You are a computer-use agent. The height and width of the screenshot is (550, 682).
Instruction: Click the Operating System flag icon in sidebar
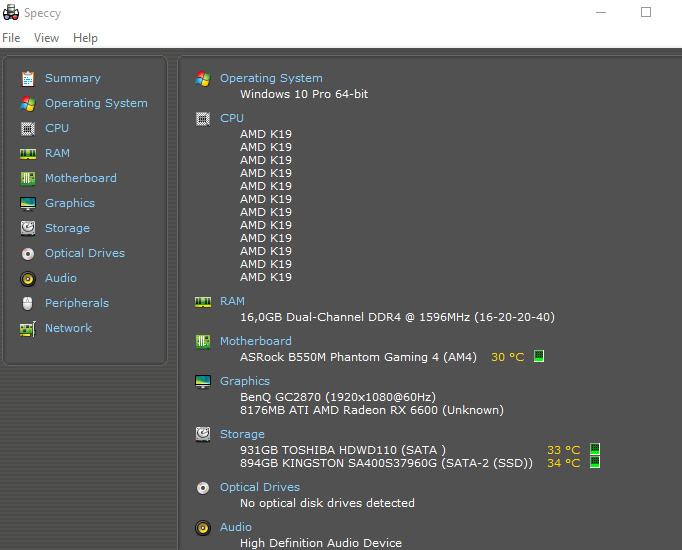28,103
